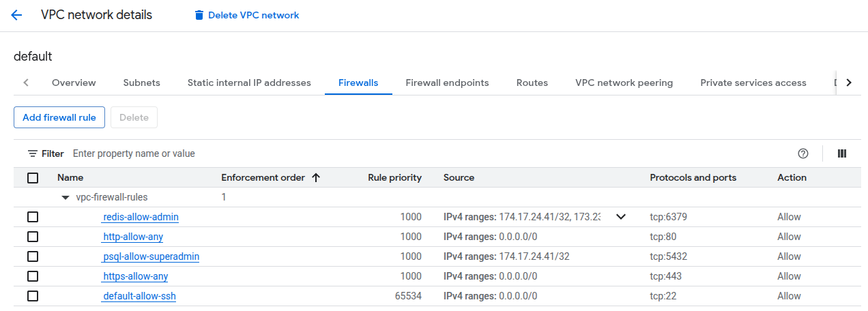This screenshot has width=868, height=311.
Task: Check the redis-allow-admin rule checkbox
Action: coord(33,217)
